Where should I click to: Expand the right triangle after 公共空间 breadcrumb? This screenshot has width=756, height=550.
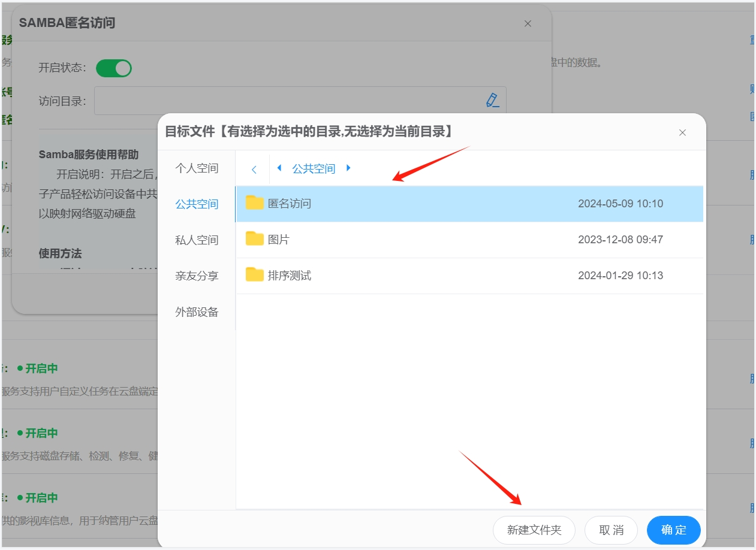click(348, 168)
